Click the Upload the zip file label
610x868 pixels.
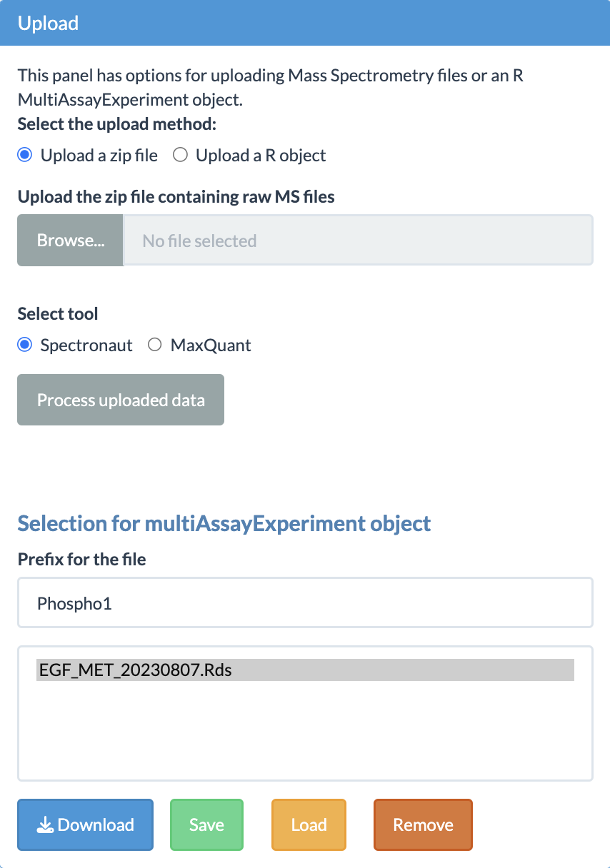tap(176, 196)
